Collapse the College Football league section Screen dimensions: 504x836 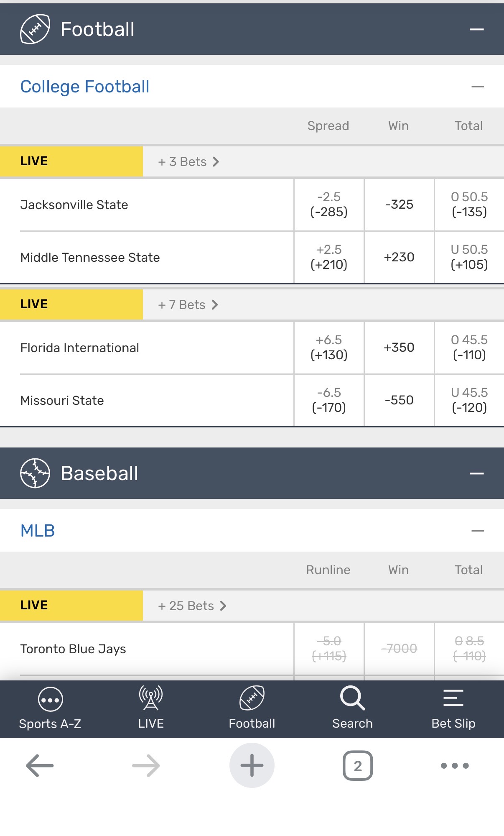pyautogui.click(x=477, y=87)
